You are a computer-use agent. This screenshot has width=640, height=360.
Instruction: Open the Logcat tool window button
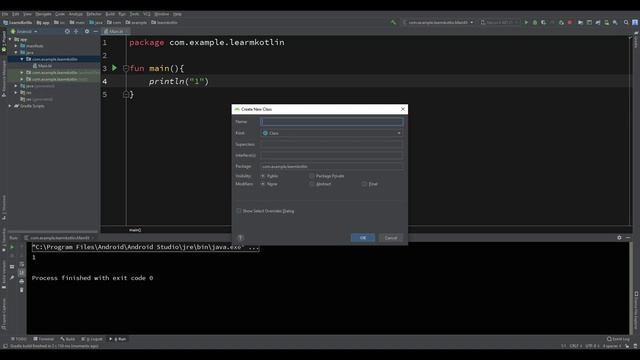[x=92, y=339]
